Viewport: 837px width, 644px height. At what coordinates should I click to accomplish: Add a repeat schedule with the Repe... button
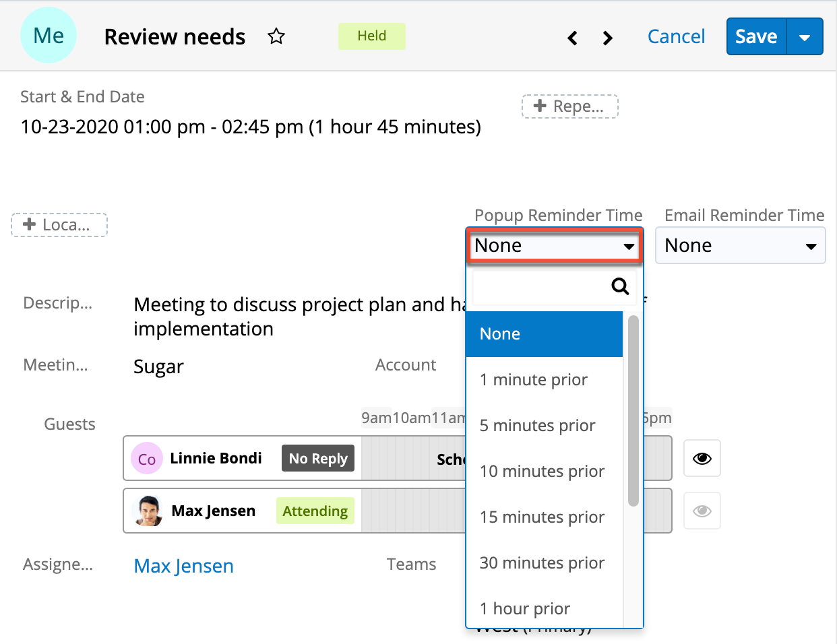(x=569, y=106)
